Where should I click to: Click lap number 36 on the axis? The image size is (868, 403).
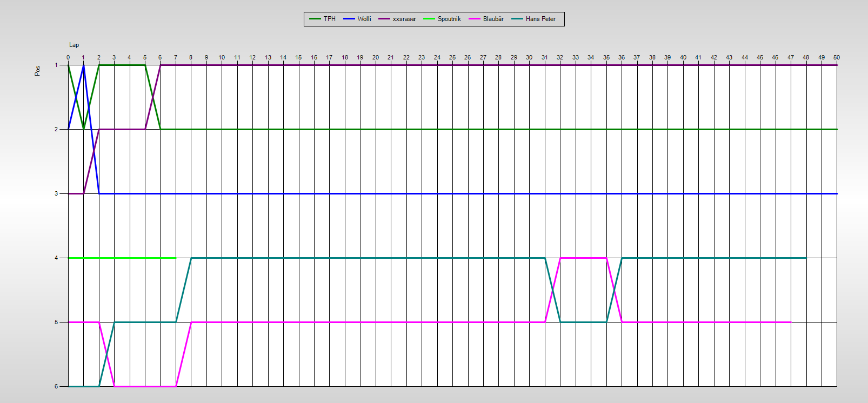[x=622, y=57]
